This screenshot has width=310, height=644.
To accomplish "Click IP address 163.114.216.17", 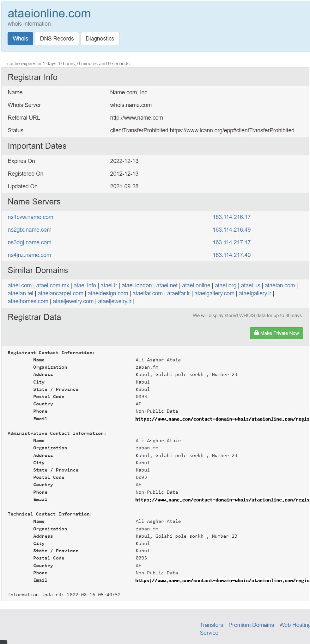I will click(232, 217).
